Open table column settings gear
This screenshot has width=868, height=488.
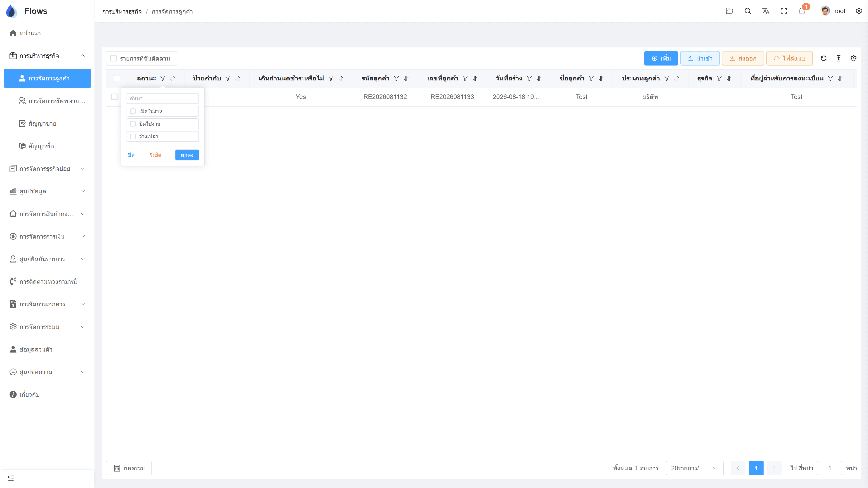tap(853, 58)
